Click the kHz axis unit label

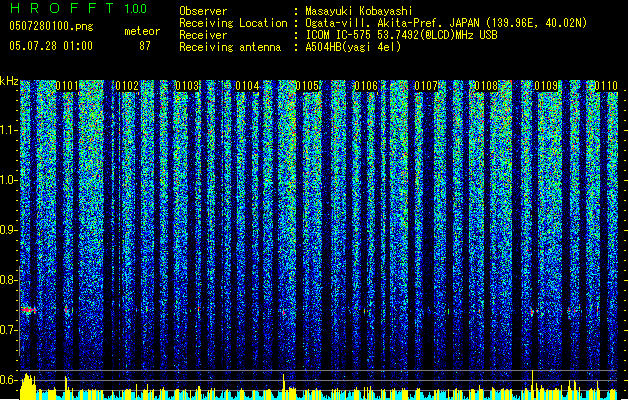click(9, 81)
